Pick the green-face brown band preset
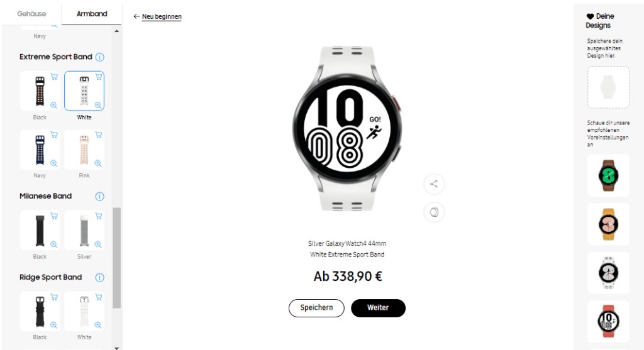This screenshot has height=350, width=644. click(x=608, y=175)
